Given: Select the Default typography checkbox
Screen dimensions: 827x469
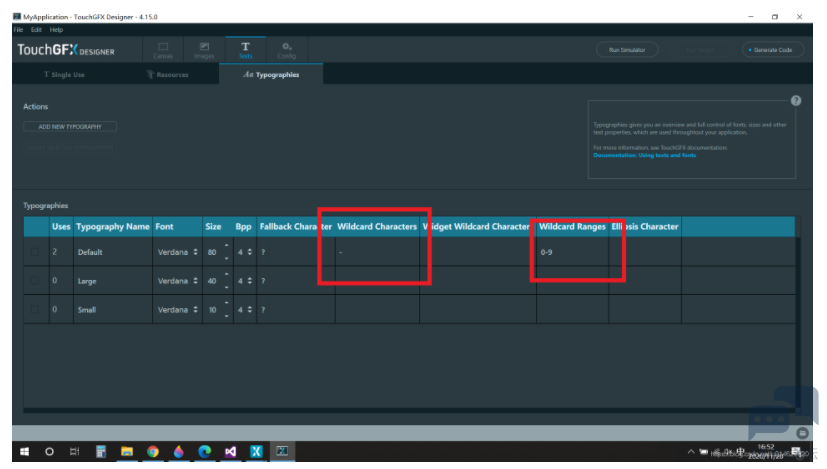Looking at the screenshot, I should [x=34, y=252].
